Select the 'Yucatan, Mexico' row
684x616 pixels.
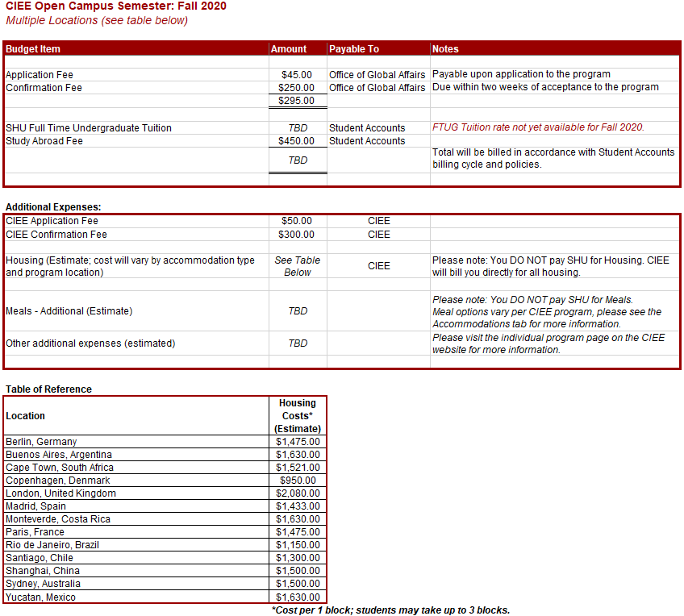(165, 597)
